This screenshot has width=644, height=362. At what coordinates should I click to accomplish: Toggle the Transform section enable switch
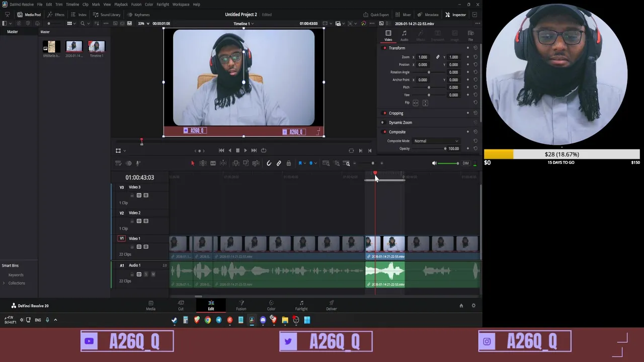click(x=384, y=48)
